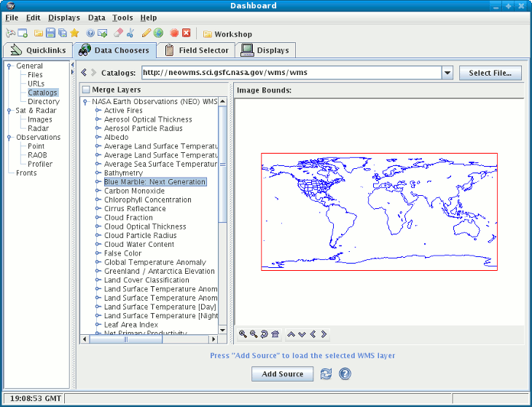Click the Select File... button
Image resolution: width=532 pixels, height=407 pixels.
click(x=494, y=73)
